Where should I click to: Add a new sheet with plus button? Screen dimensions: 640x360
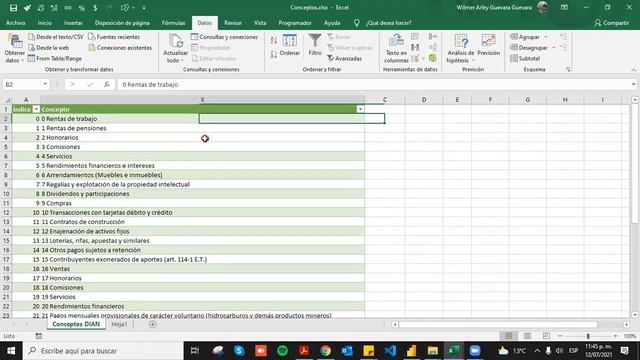tap(153, 324)
